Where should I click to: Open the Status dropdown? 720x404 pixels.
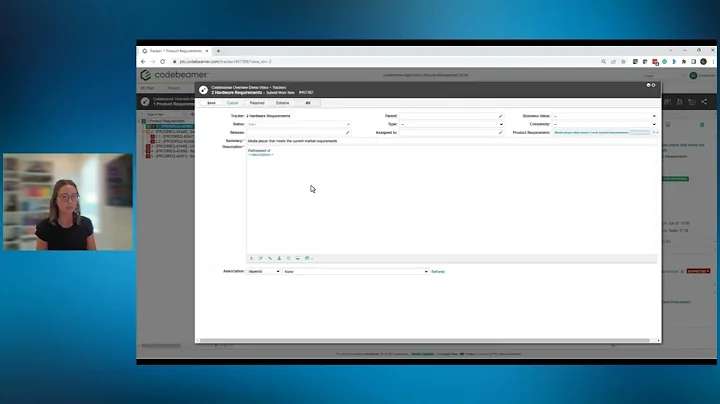pyautogui.click(x=298, y=124)
